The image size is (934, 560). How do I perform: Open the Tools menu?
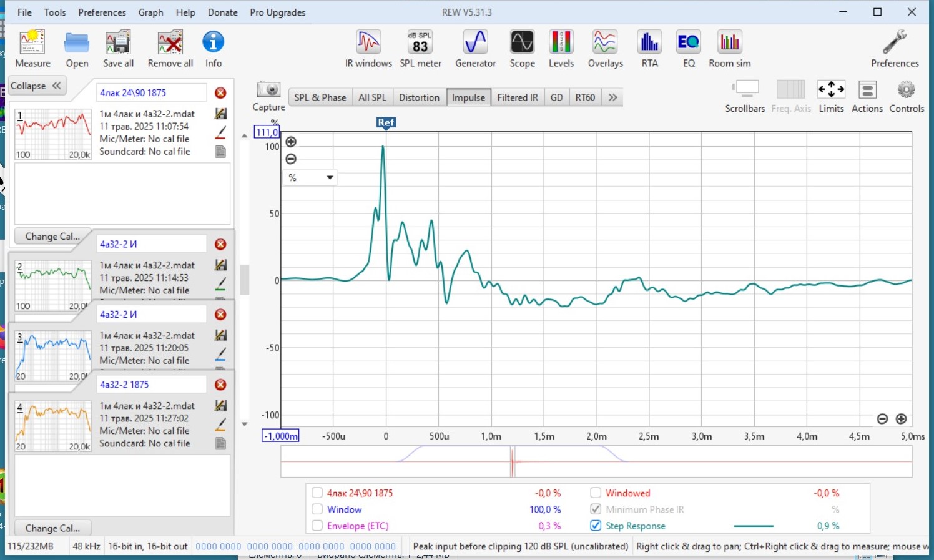click(55, 12)
